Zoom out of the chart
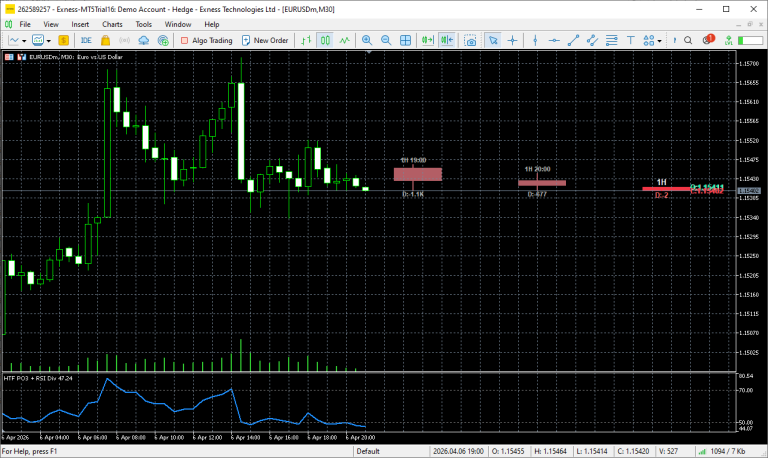The height and width of the screenshot is (458, 768). tap(386, 40)
